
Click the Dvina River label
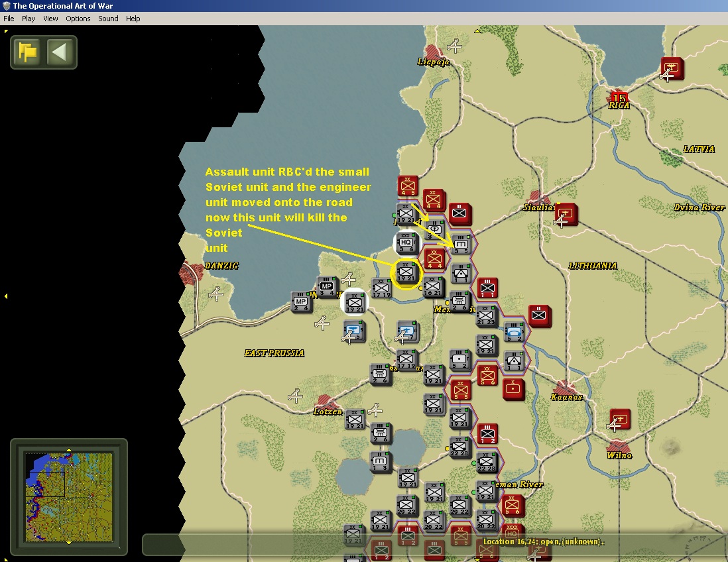(x=699, y=207)
